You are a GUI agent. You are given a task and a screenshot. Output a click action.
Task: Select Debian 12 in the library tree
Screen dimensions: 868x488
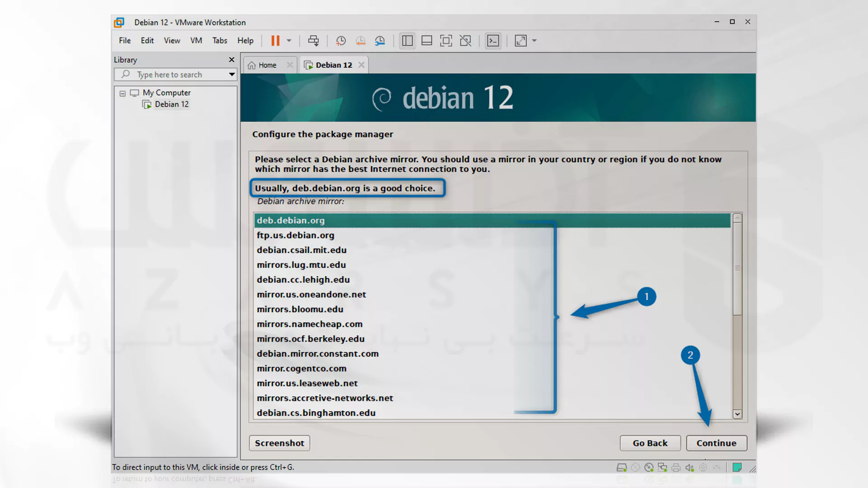click(171, 104)
